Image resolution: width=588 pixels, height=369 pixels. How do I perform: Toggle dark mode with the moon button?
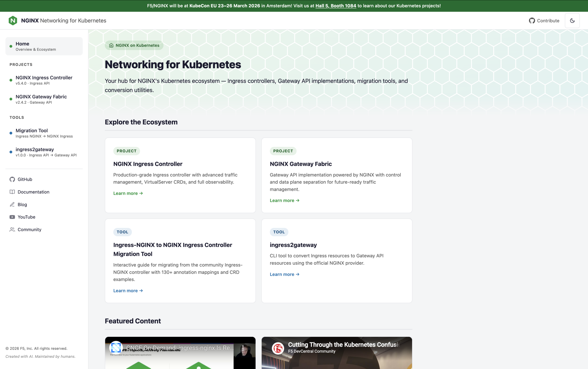click(x=572, y=20)
